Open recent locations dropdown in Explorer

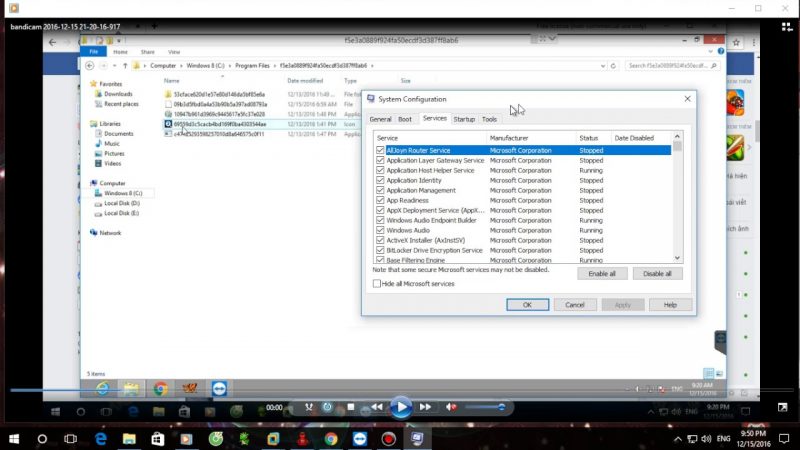tap(114, 66)
